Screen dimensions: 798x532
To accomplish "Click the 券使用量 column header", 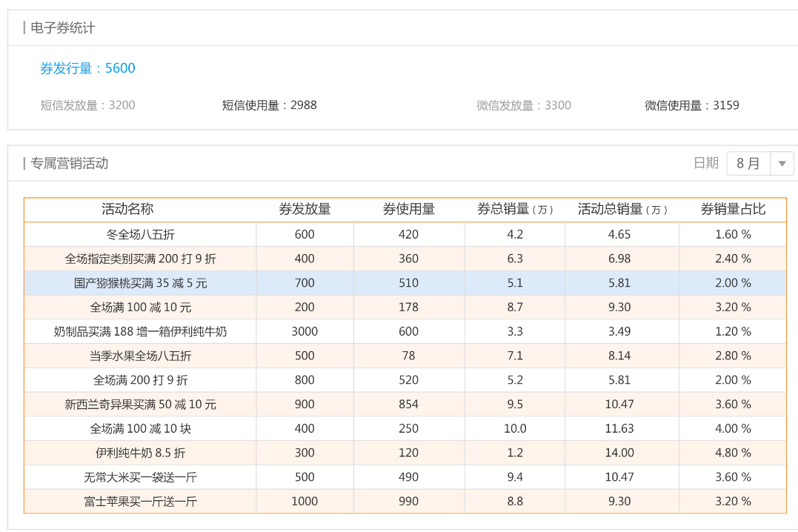I will [409, 209].
